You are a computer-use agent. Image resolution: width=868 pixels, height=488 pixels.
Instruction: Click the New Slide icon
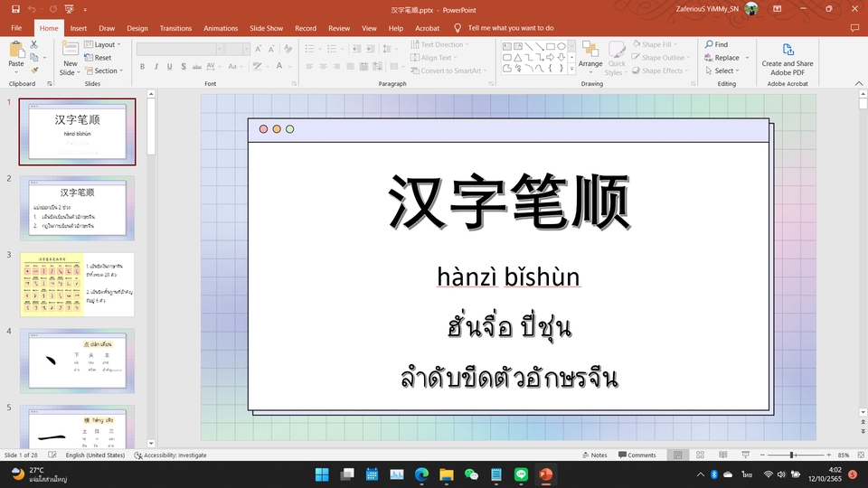point(70,49)
